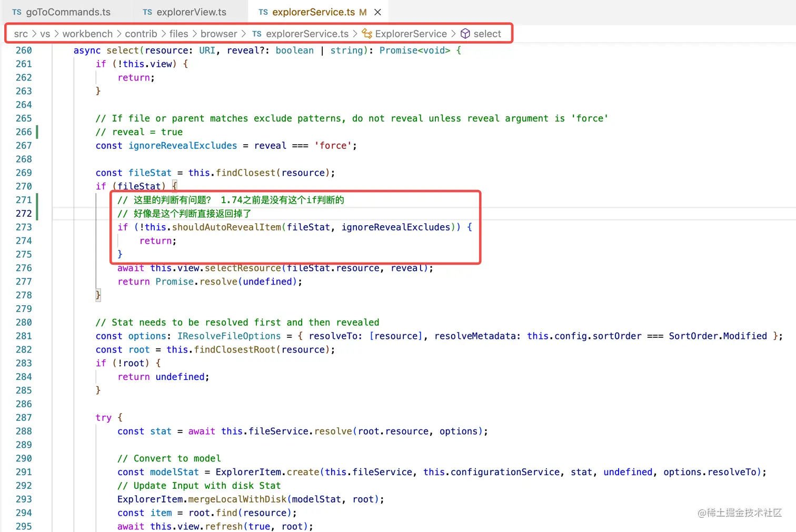796x532 pixels.
Task: Click line number 287 in gutter
Action: (24, 417)
